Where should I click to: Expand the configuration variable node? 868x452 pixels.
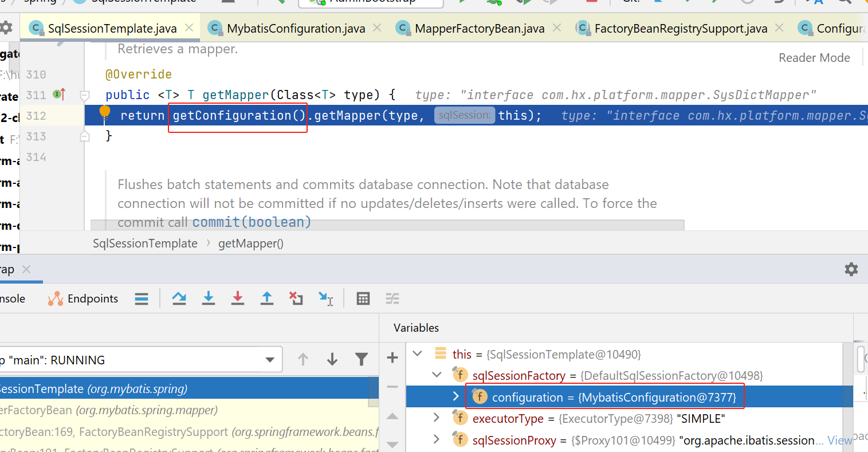tap(455, 396)
